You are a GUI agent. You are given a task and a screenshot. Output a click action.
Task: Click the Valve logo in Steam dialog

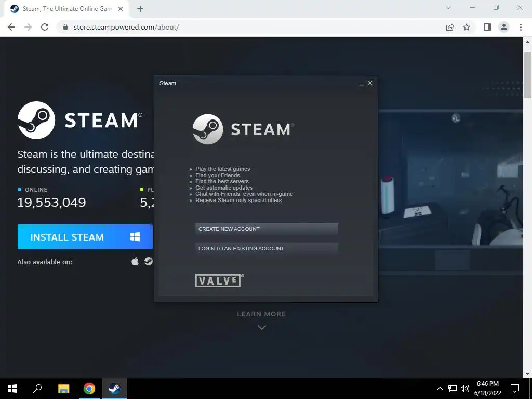[x=219, y=281]
